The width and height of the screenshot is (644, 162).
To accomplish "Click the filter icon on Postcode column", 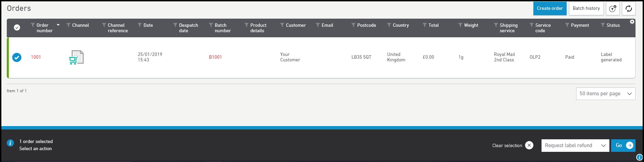I will coord(353,25).
